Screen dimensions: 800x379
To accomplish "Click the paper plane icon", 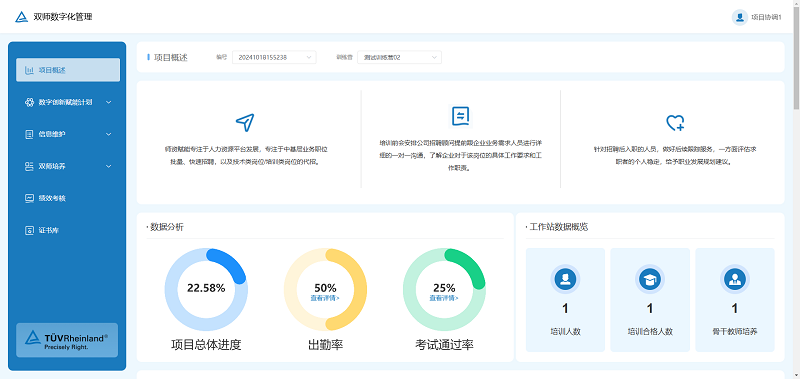I will [x=245, y=122].
